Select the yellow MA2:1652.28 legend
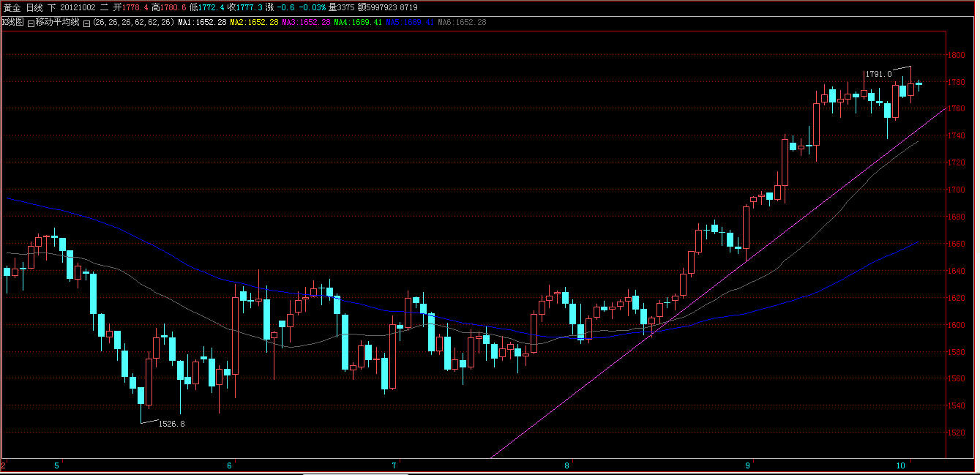This screenshot has width=980, height=475. click(254, 22)
